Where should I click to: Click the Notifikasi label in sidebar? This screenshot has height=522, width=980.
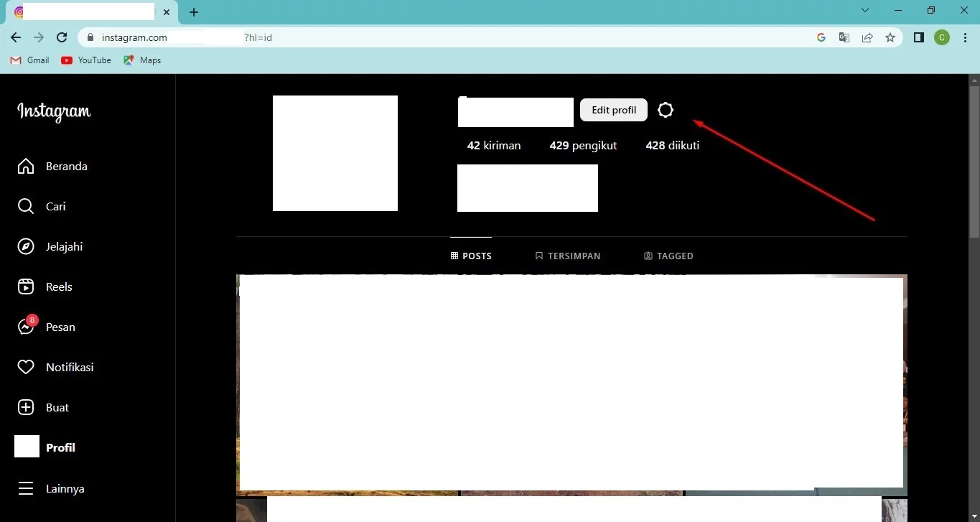point(70,367)
